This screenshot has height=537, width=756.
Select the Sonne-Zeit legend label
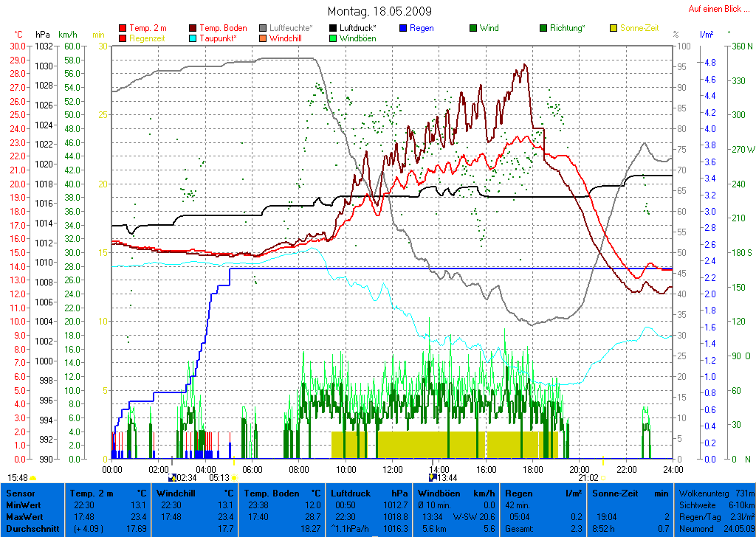point(639,28)
